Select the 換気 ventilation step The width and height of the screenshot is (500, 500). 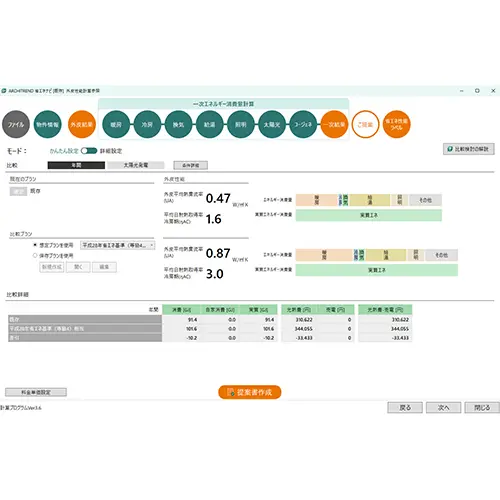178,124
